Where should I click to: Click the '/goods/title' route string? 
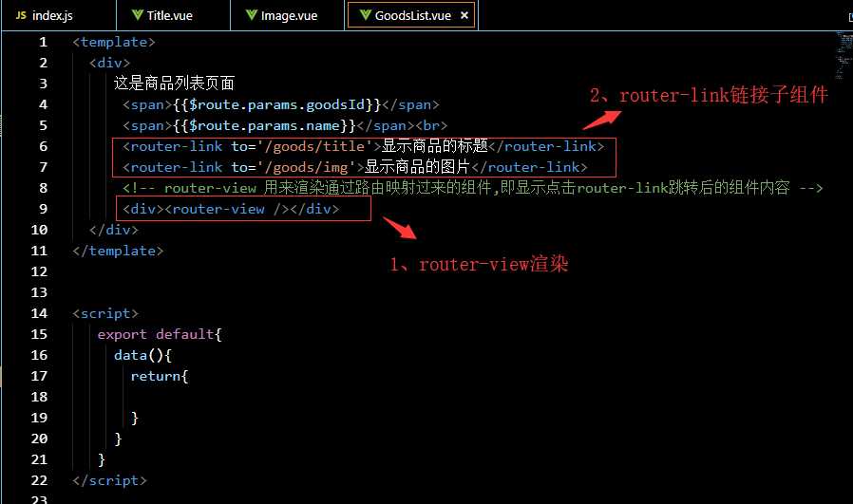314,146
